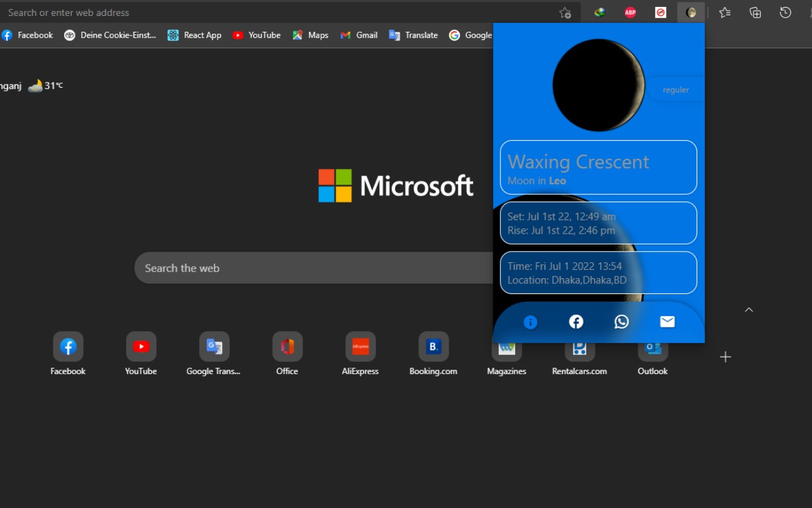Click the email envelope icon in popup
The height and width of the screenshot is (508, 812).
tap(667, 322)
